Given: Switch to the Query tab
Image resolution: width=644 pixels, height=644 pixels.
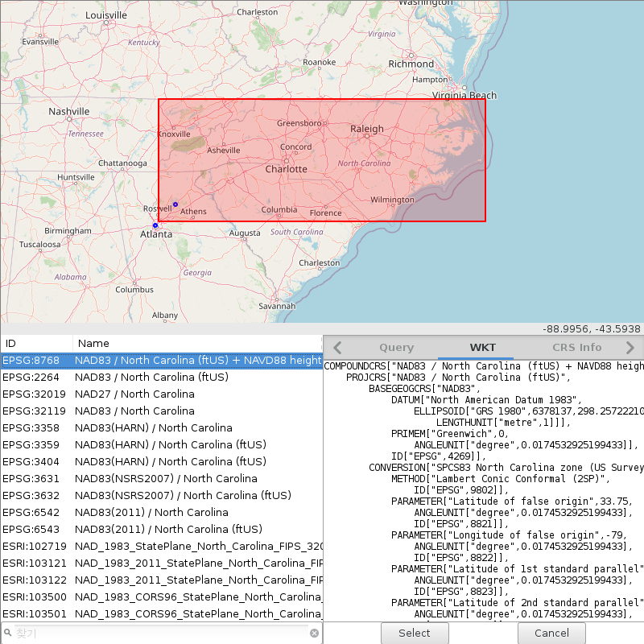Looking at the screenshot, I should click(396, 348).
